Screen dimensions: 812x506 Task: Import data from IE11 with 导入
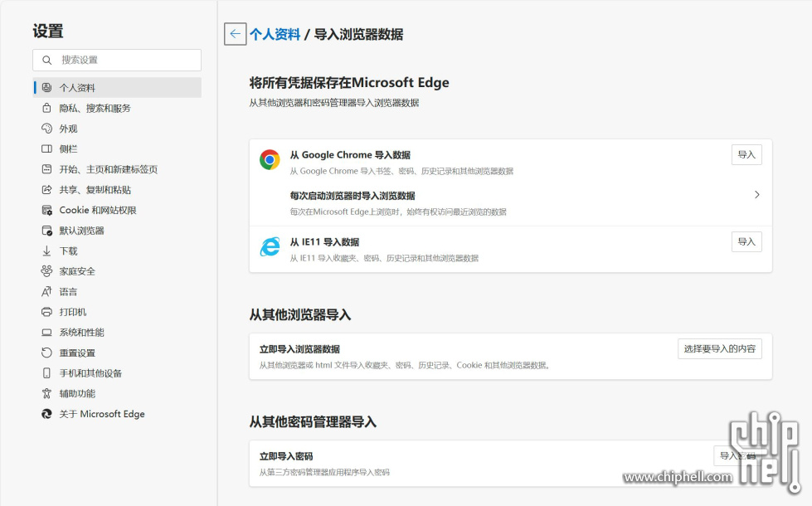(x=746, y=242)
